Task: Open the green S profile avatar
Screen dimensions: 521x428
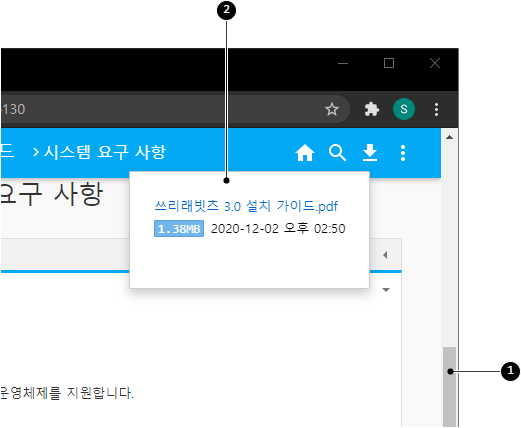Action: click(x=404, y=109)
